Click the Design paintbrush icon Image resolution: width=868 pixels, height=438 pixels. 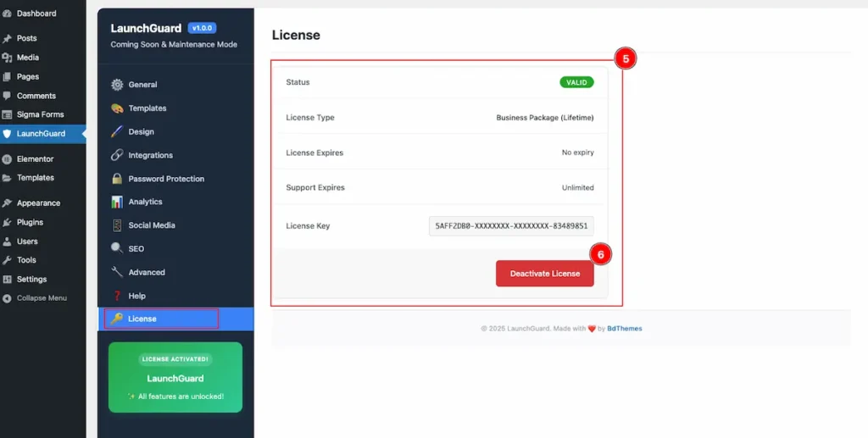117,131
